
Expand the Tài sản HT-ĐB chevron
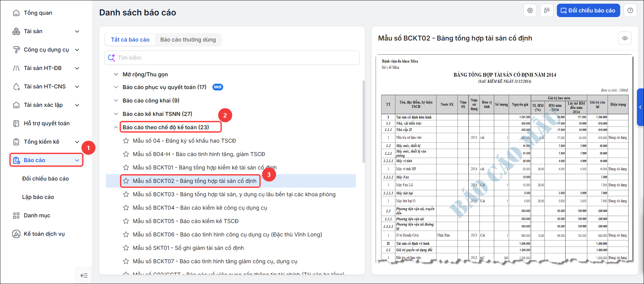pyautogui.click(x=77, y=68)
